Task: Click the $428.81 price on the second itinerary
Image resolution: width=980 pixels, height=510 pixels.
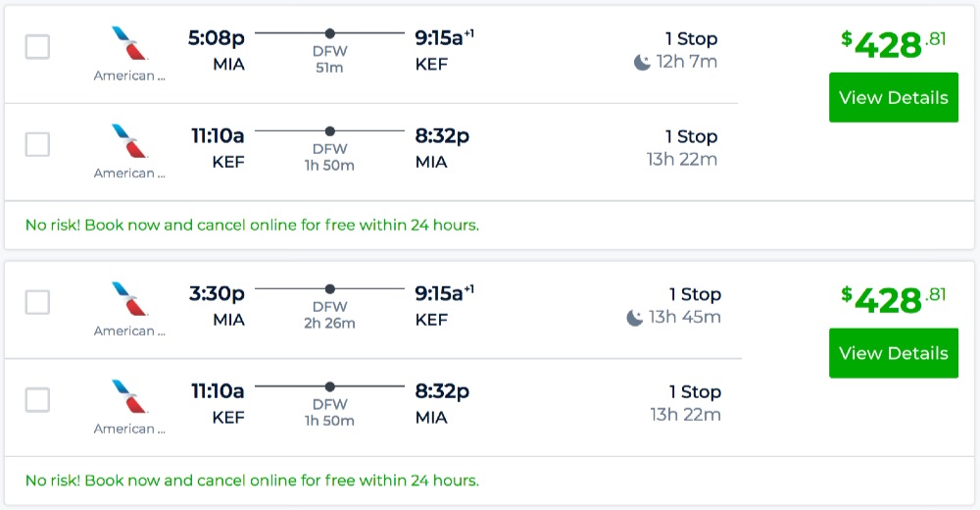Action: point(893,299)
